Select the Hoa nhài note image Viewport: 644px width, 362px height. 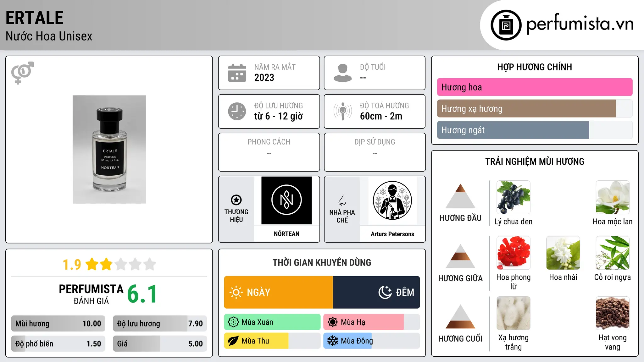point(563,253)
